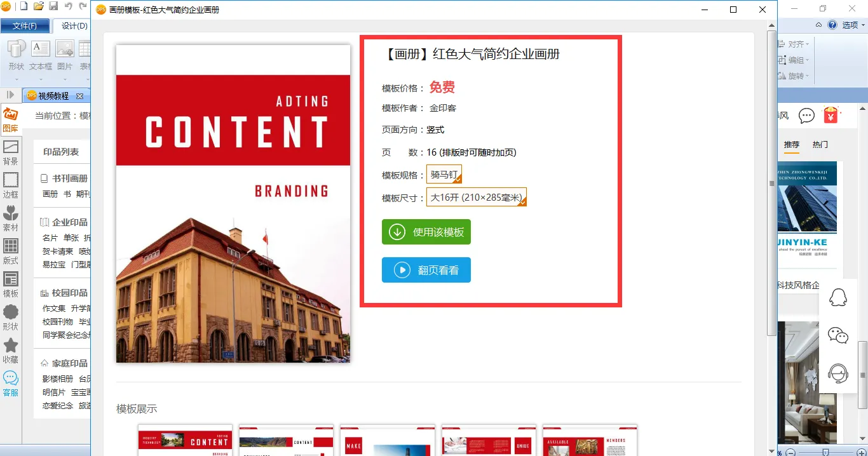Image resolution: width=868 pixels, height=456 pixels.
Task: Open the 模板展示 thumbnail labeled MAKE
Action: pyautogui.click(x=388, y=440)
